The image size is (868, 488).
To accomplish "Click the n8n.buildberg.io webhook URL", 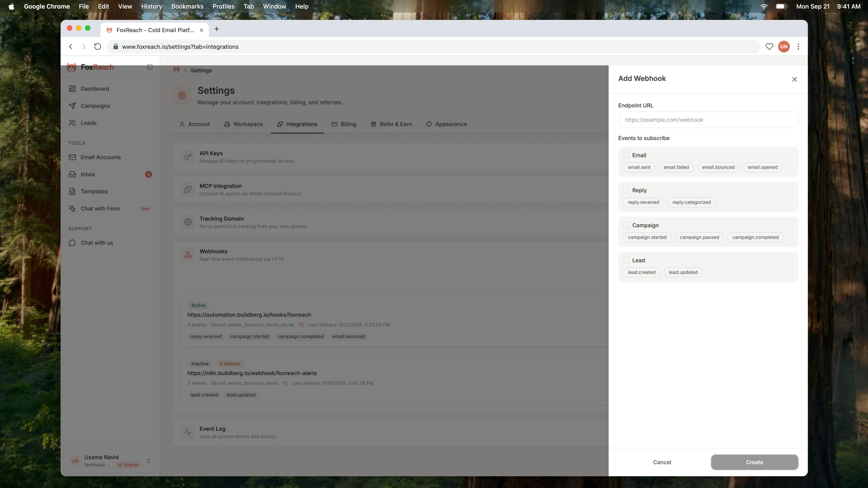I will click(252, 373).
